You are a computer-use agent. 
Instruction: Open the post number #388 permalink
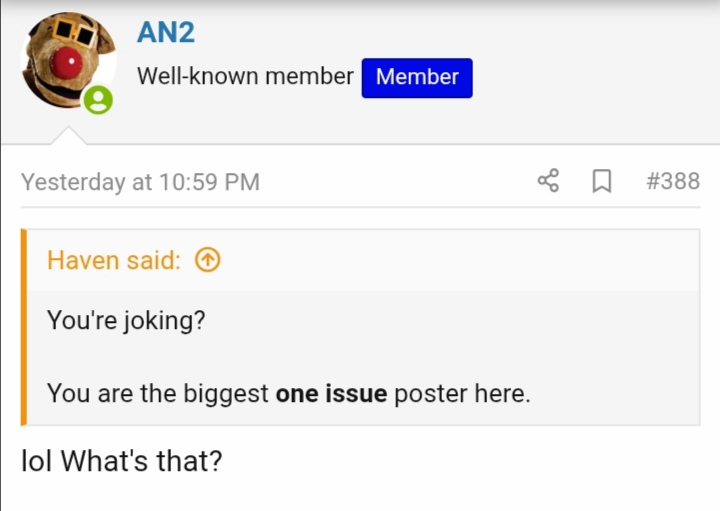coord(672,181)
